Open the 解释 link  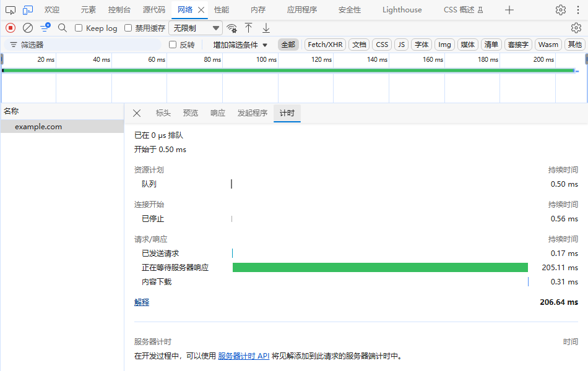[x=142, y=302]
